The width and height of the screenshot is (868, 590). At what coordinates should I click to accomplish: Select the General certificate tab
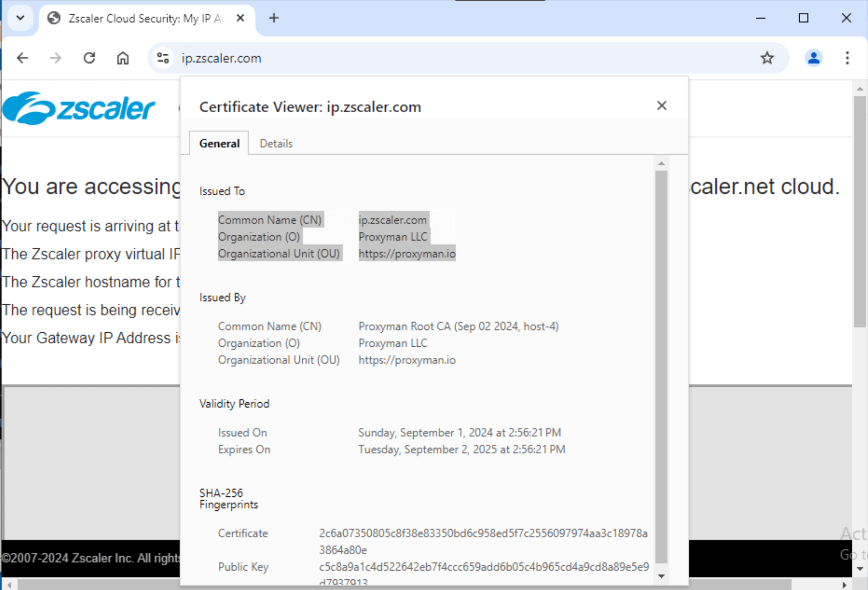pyautogui.click(x=219, y=144)
